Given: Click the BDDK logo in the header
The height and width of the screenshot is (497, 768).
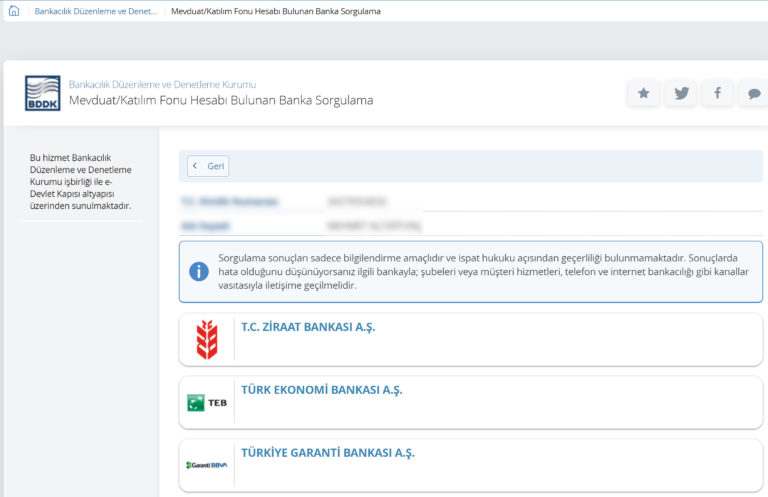Looking at the screenshot, I should click(42, 93).
